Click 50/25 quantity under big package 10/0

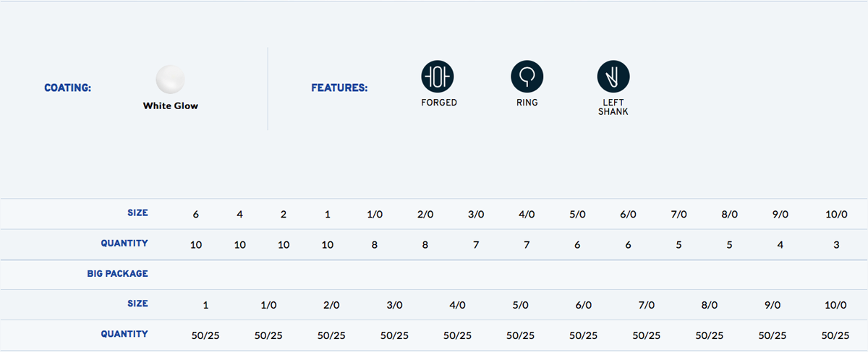pyautogui.click(x=835, y=335)
